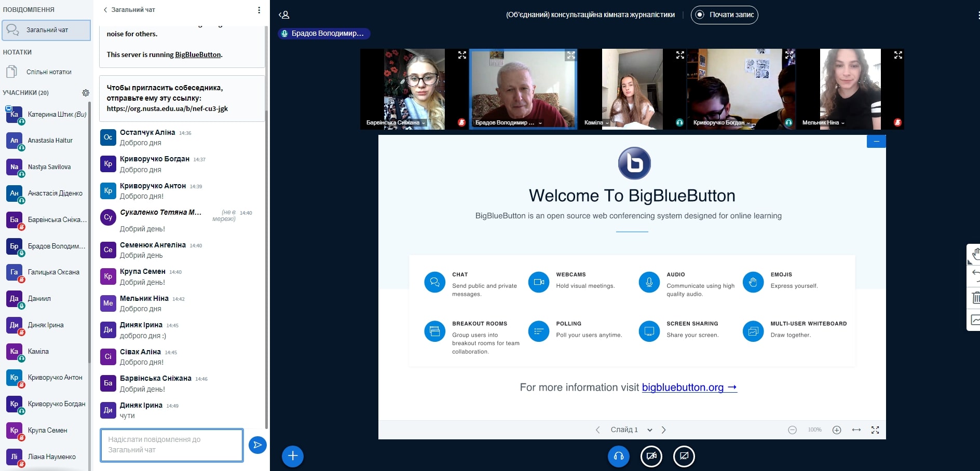
Task: Expand Криворучко Богдан webcam name dropdown
Action: tap(722, 123)
